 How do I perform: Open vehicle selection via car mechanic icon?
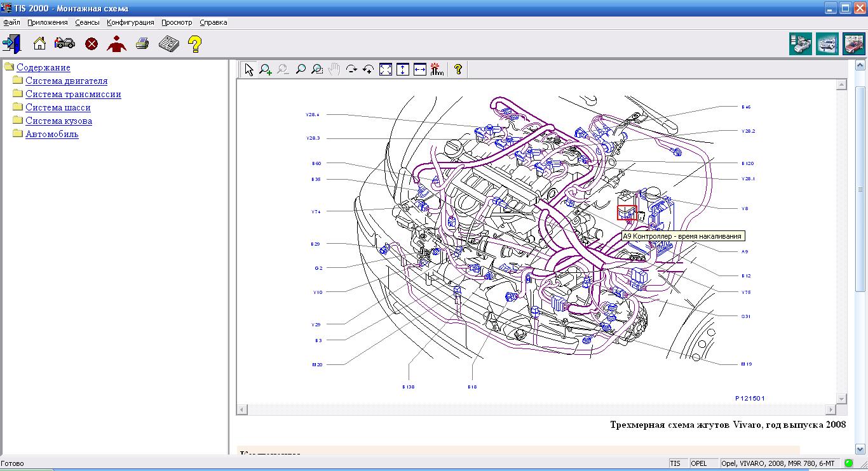point(64,44)
